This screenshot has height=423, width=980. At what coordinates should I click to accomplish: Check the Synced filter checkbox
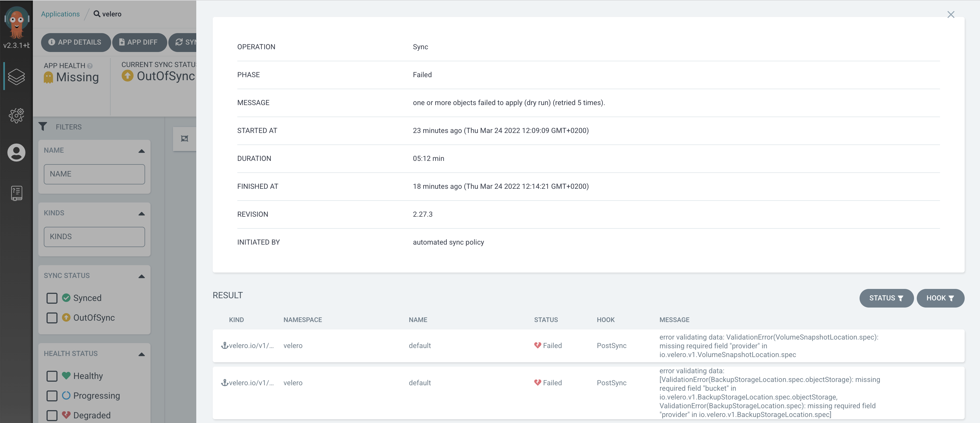pyautogui.click(x=52, y=298)
